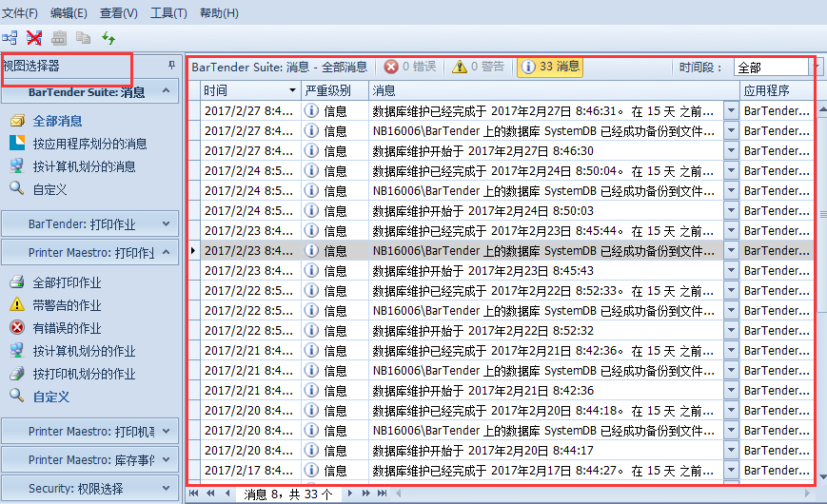Screen dimensions: 827x504
Task: Toggle the 0 错误 filter
Action: (x=410, y=67)
